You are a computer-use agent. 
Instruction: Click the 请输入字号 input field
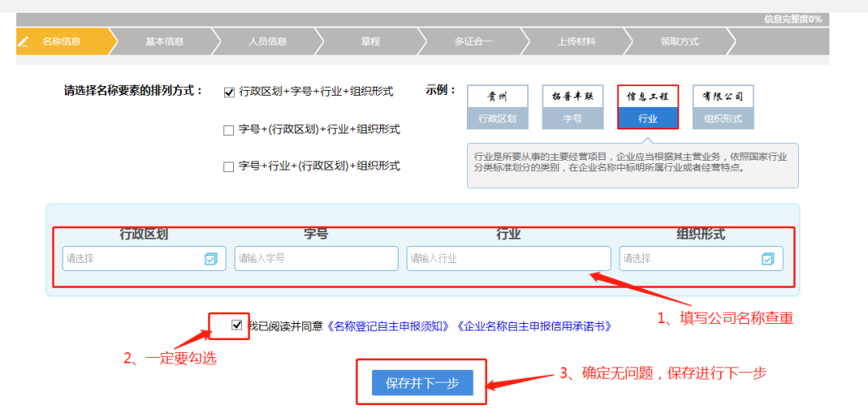(316, 259)
